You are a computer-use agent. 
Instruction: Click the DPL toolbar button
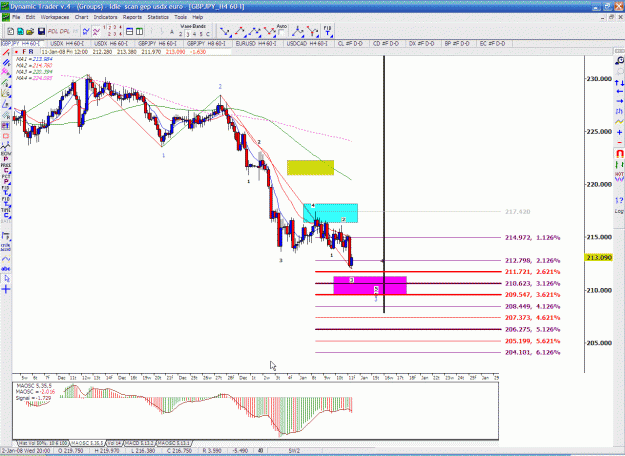(65, 31)
